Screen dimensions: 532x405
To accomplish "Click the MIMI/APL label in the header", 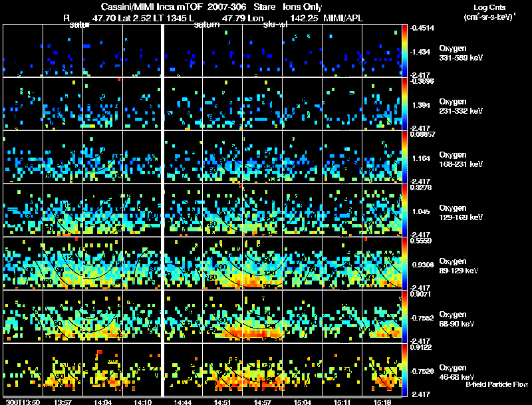I will tap(343, 19).
